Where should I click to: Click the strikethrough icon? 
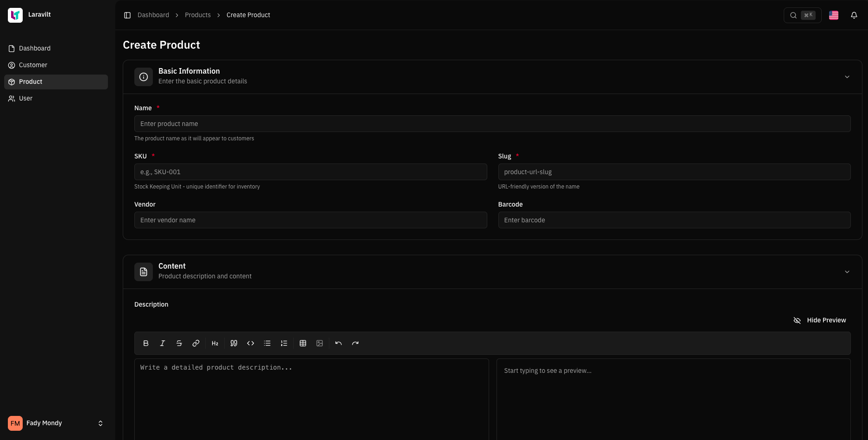[179, 343]
